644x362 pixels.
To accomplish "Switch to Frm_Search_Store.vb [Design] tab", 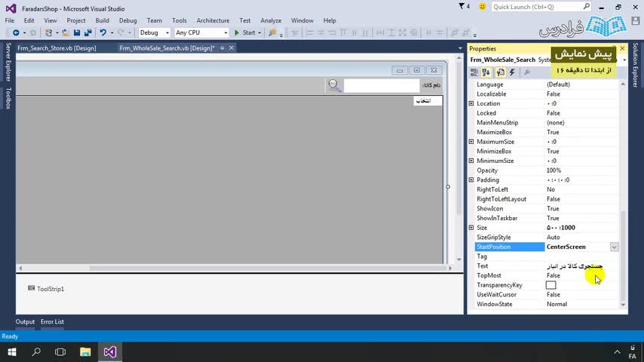I will [57, 48].
